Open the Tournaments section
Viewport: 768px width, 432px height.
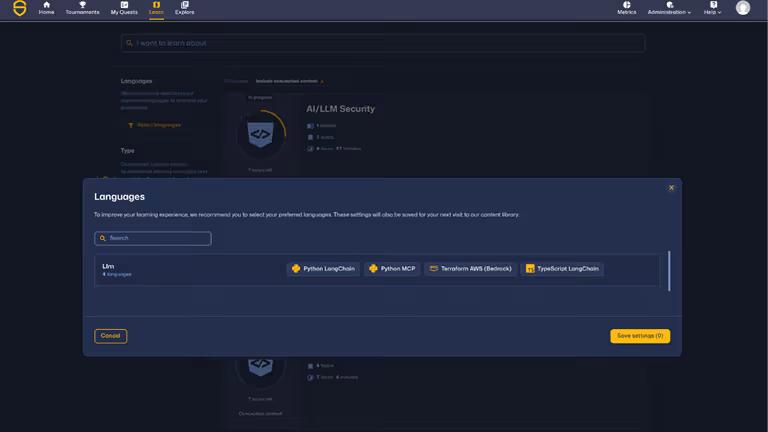[82, 8]
